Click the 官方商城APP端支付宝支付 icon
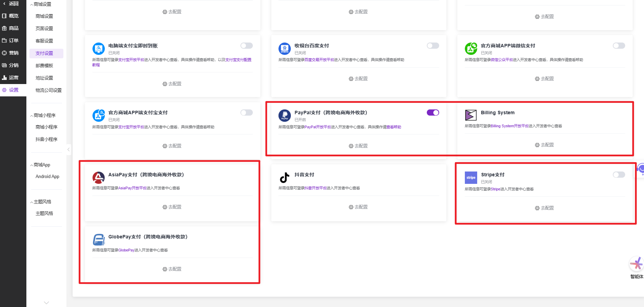644x307 pixels. click(98, 116)
